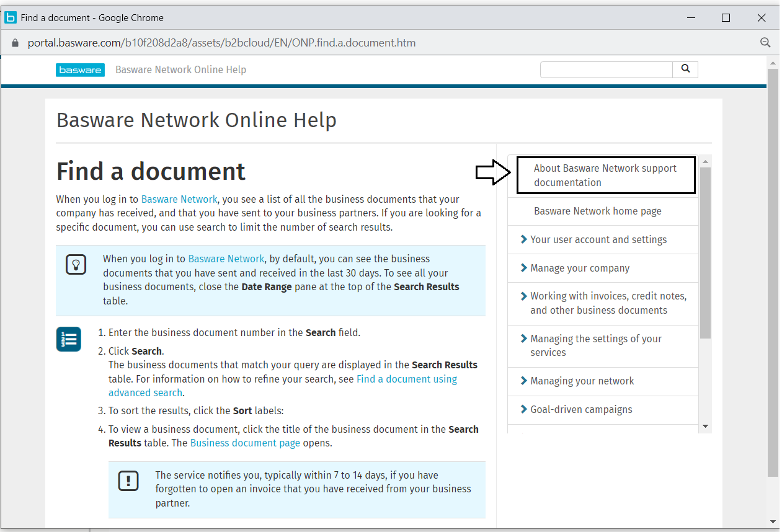Click the Find a document heading
The image size is (782, 532).
(x=151, y=171)
